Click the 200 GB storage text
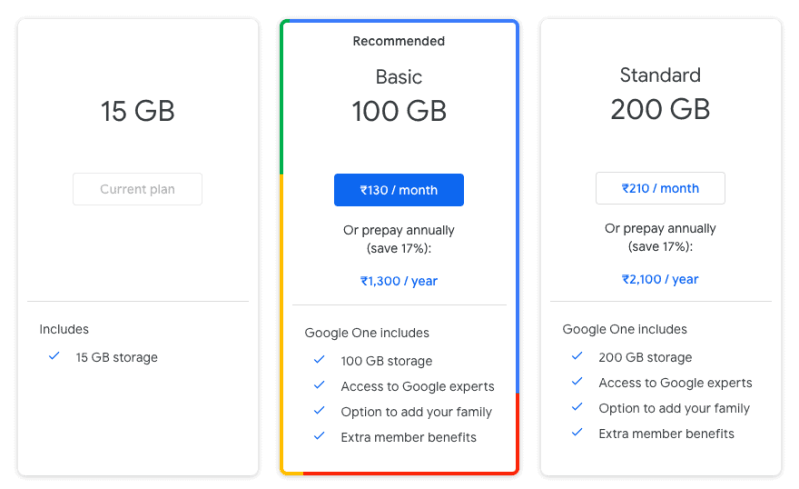Image resolution: width=799 pixels, height=489 pixels. tap(645, 358)
